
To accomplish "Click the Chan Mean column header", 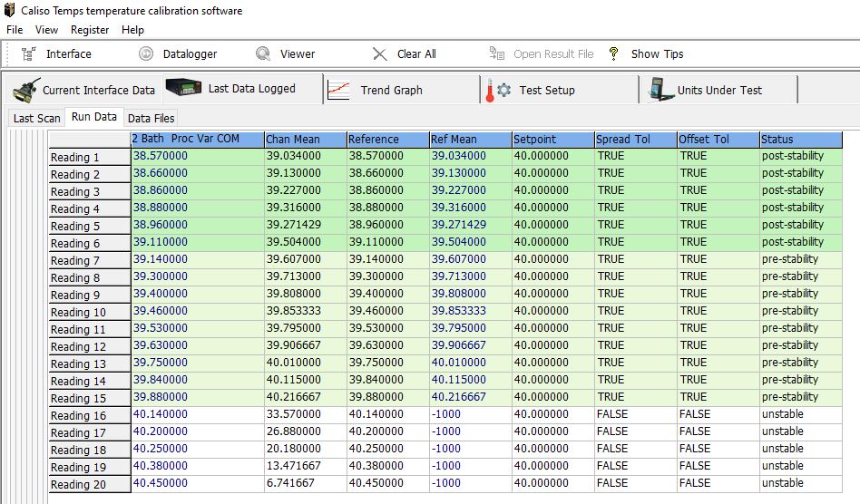I will pos(306,140).
